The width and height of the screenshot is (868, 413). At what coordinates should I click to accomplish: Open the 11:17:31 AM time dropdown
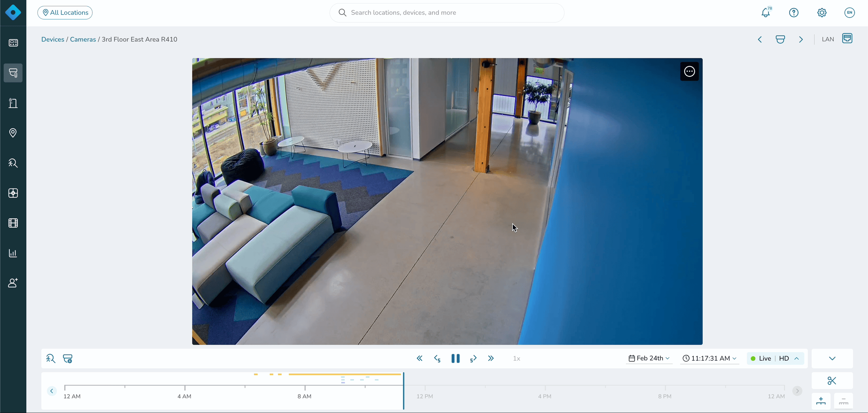(x=709, y=359)
